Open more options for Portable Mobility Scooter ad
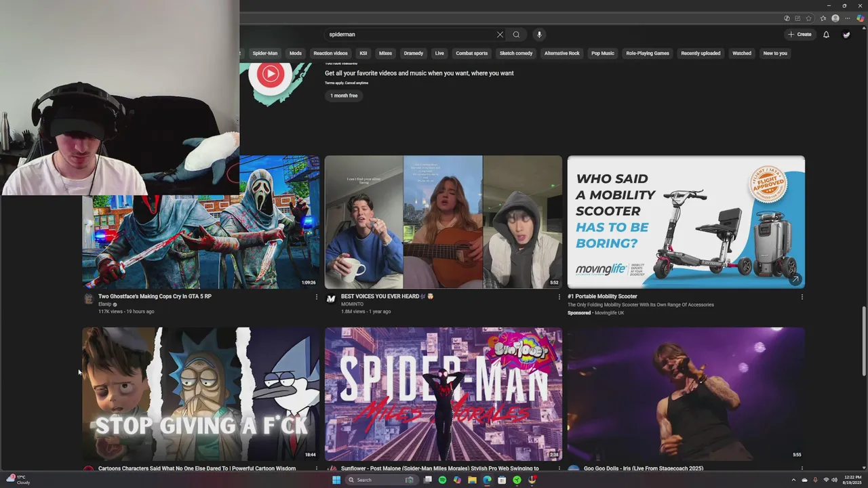Image resolution: width=868 pixels, height=488 pixels. (x=802, y=297)
